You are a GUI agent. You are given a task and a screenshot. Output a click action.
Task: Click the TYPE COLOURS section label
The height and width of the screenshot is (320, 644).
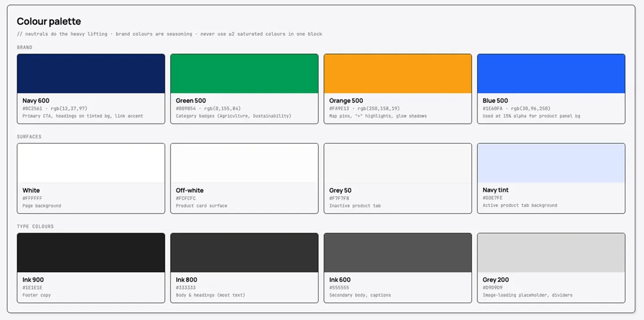[x=35, y=226]
